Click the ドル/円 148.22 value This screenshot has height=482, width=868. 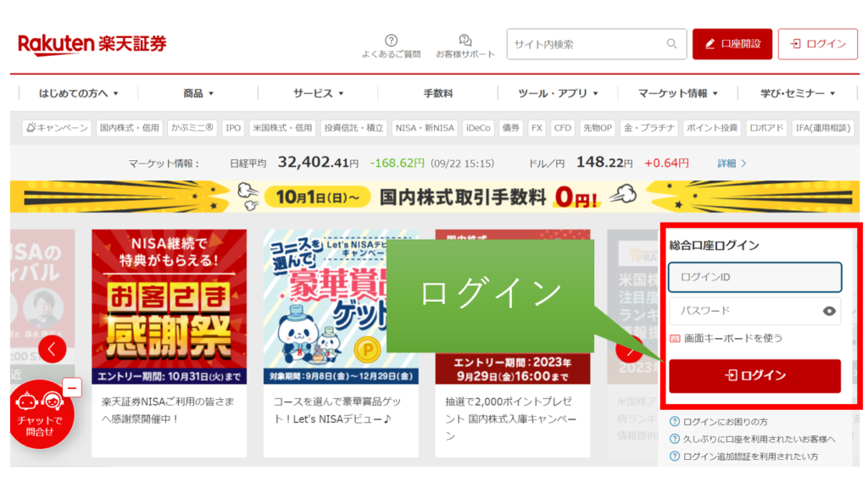click(x=604, y=162)
